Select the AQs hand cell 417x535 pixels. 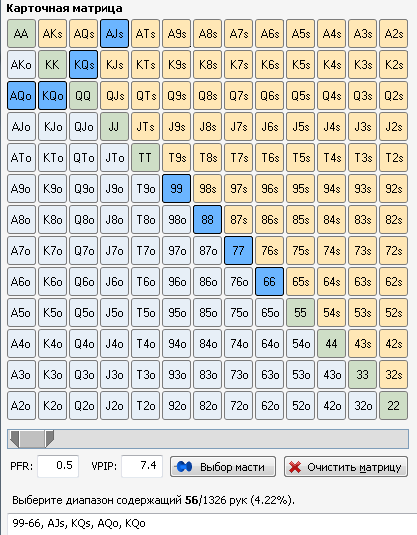tap(83, 33)
